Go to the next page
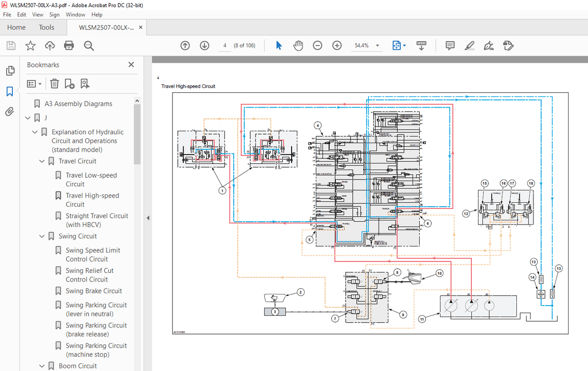588x371 pixels. click(x=204, y=45)
